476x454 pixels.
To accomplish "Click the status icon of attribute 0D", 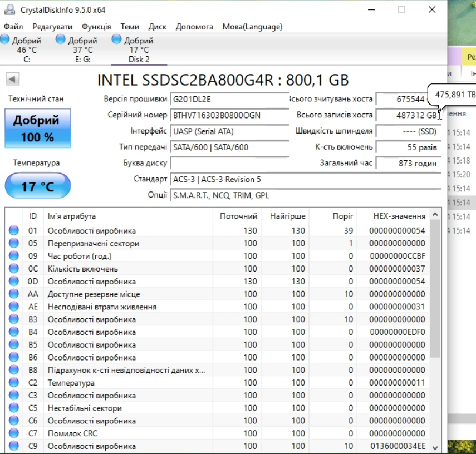I will [14, 282].
